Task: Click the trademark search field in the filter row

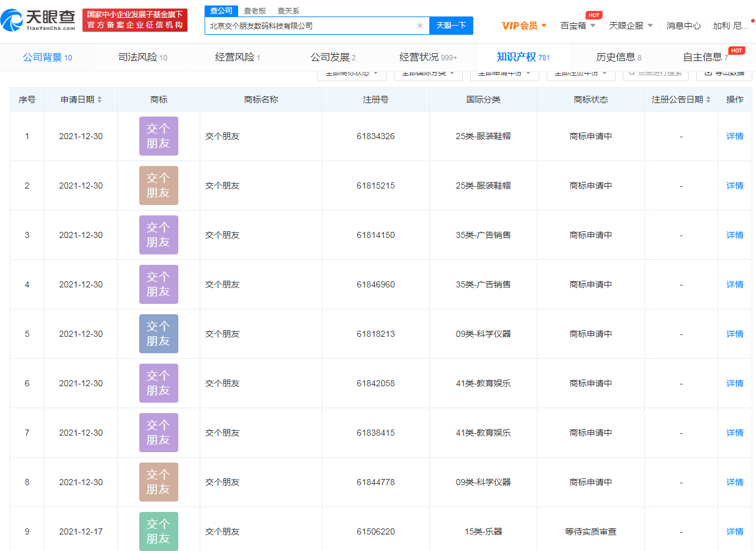Action: (656, 73)
